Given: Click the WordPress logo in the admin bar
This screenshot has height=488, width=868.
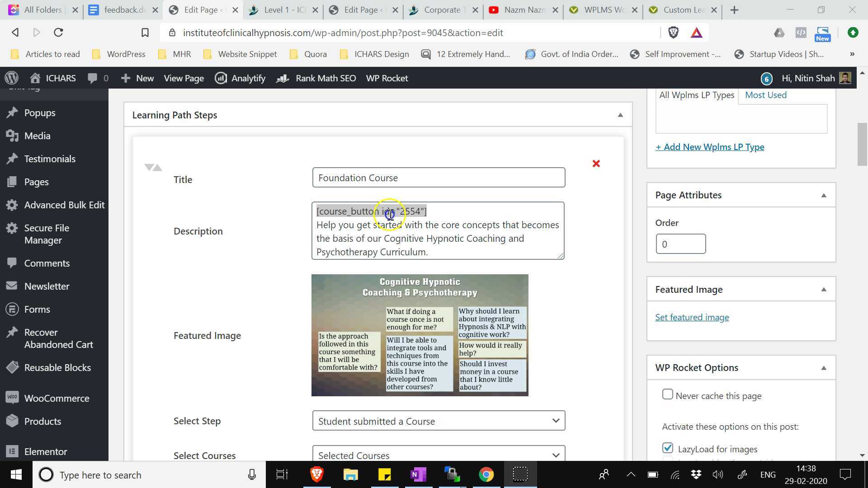Looking at the screenshot, I should pyautogui.click(x=12, y=78).
